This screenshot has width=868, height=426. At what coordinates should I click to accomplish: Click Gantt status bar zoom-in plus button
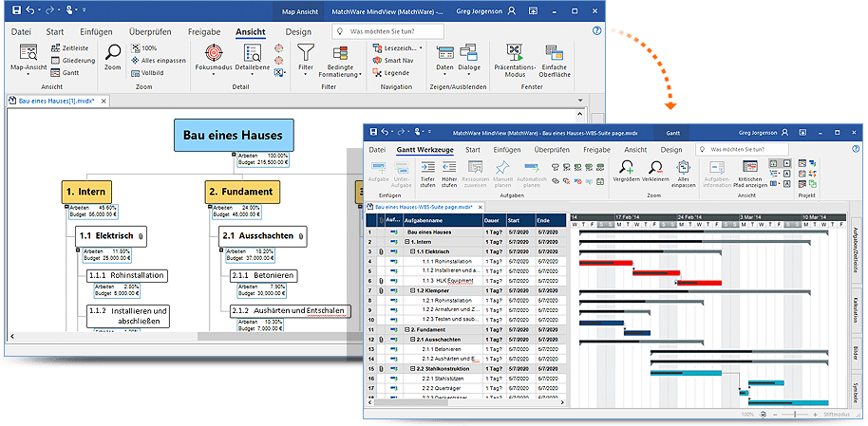[815, 414]
